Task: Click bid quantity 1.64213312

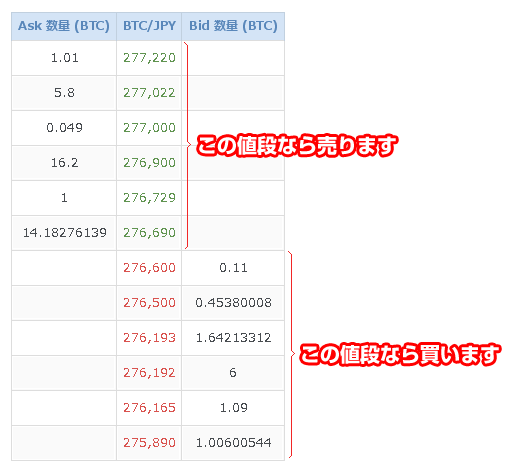Action: pyautogui.click(x=233, y=338)
